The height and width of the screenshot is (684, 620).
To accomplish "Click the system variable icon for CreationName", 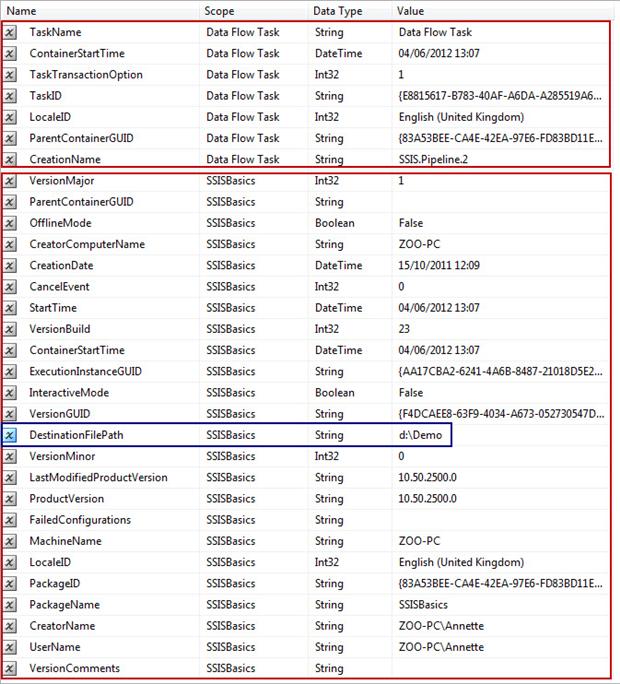I will tap(10, 159).
